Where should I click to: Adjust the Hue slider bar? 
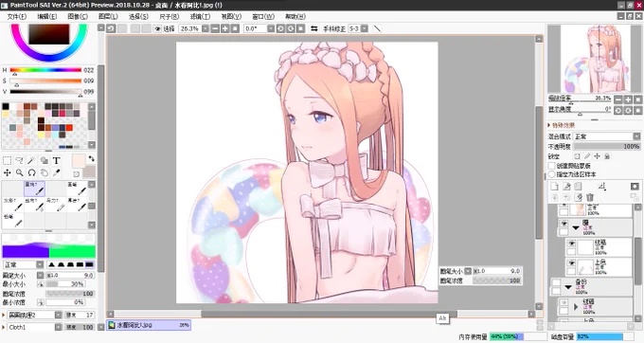[x=46, y=70]
